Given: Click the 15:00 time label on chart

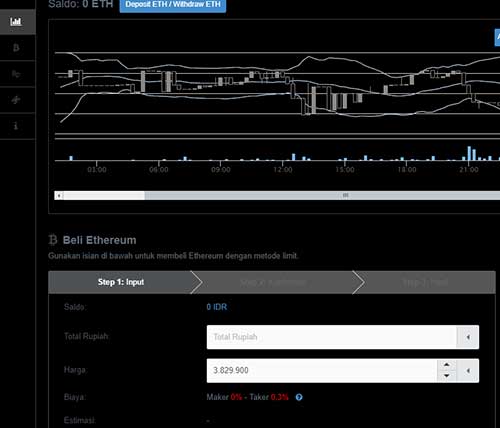Looking at the screenshot, I should [x=345, y=170].
